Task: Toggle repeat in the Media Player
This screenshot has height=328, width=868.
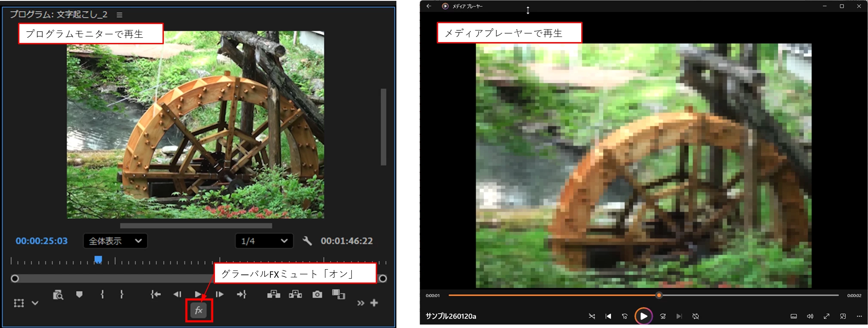Action: [x=696, y=316]
